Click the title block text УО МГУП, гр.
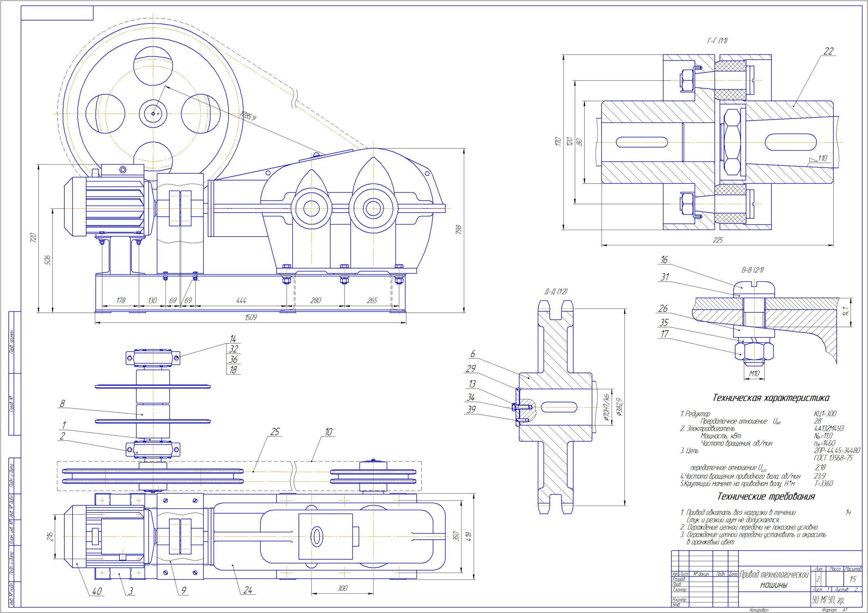The width and height of the screenshot is (868, 613). click(x=828, y=600)
